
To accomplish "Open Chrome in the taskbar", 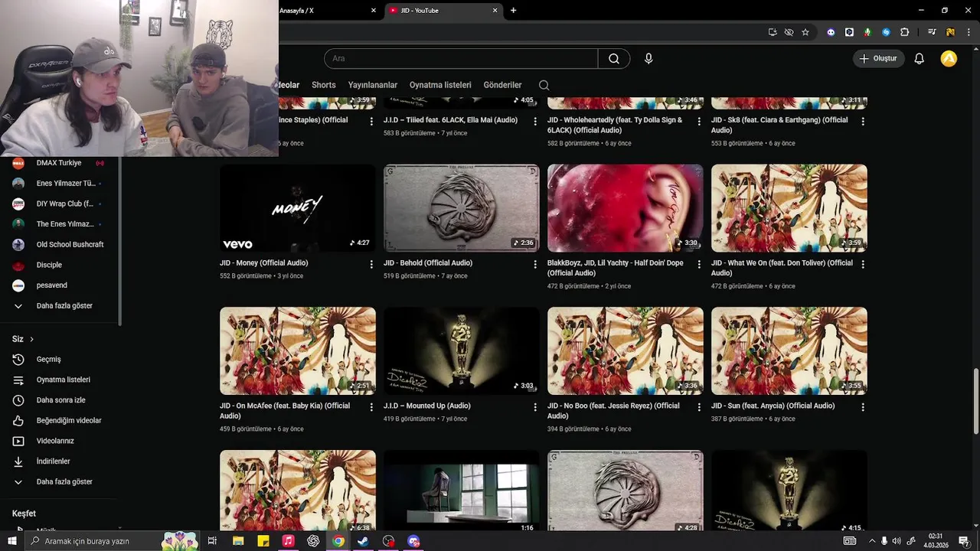I will click(x=338, y=541).
